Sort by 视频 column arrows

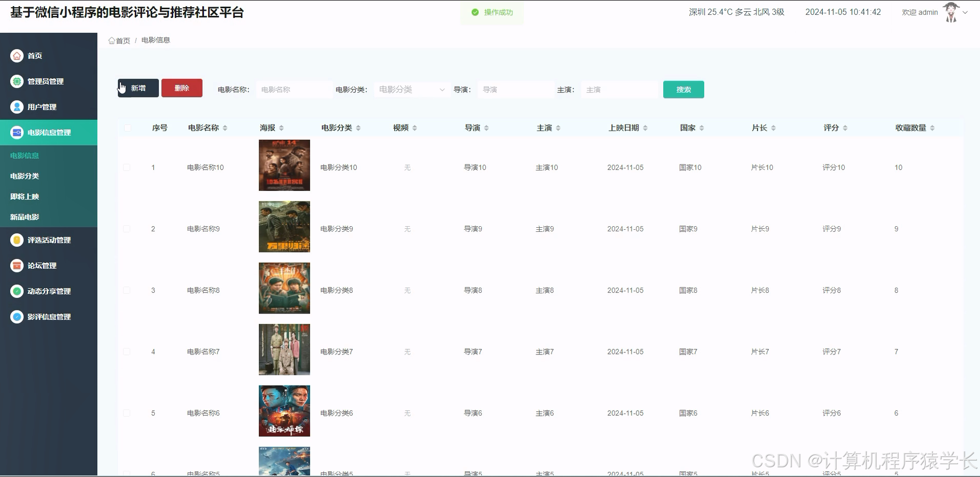click(x=415, y=128)
